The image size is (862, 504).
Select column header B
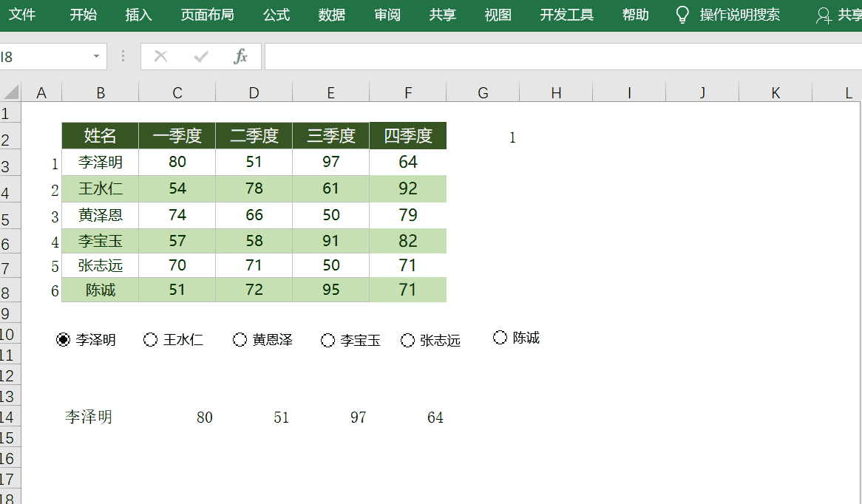tap(100, 92)
